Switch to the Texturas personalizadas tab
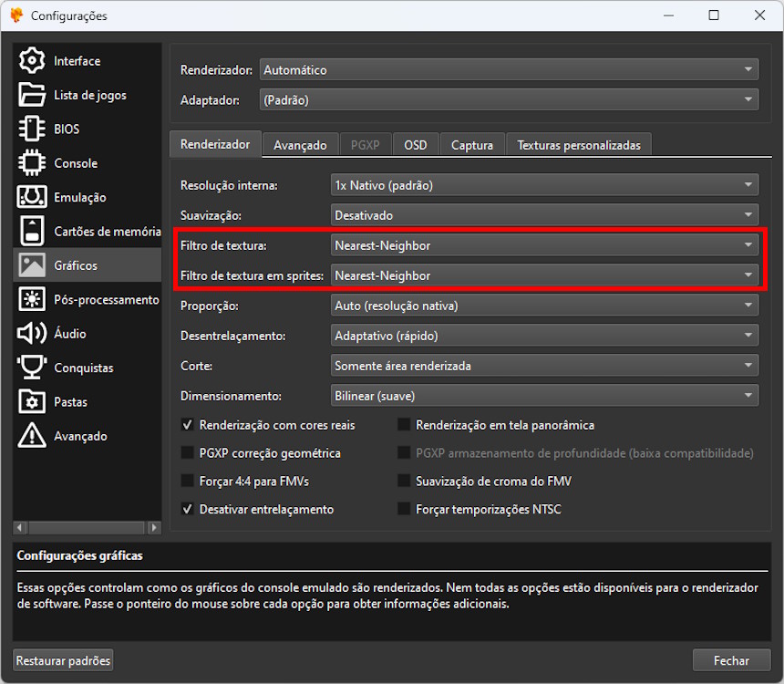 (x=578, y=145)
